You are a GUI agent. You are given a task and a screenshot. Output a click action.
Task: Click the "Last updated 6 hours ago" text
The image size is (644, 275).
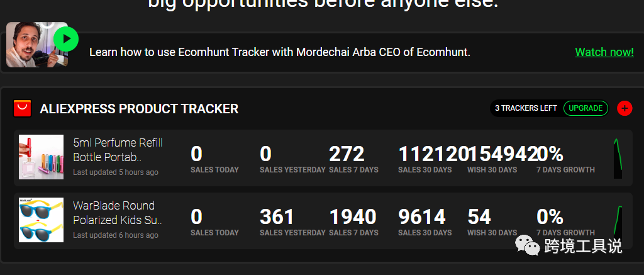click(x=116, y=235)
